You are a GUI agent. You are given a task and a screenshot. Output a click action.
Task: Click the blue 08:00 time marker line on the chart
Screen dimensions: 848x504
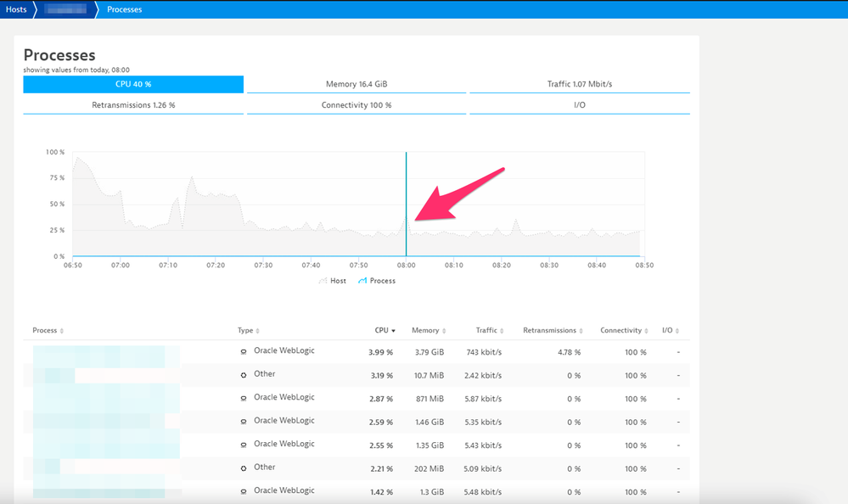(x=406, y=204)
